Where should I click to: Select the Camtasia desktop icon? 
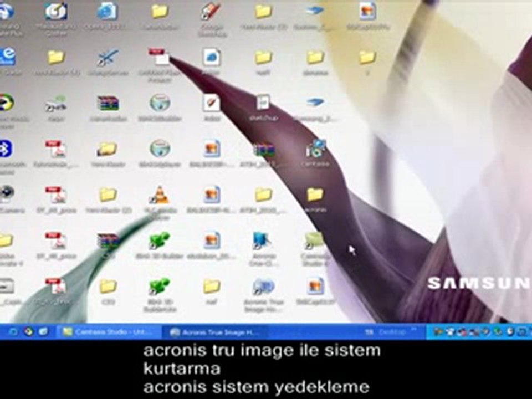tap(315, 149)
